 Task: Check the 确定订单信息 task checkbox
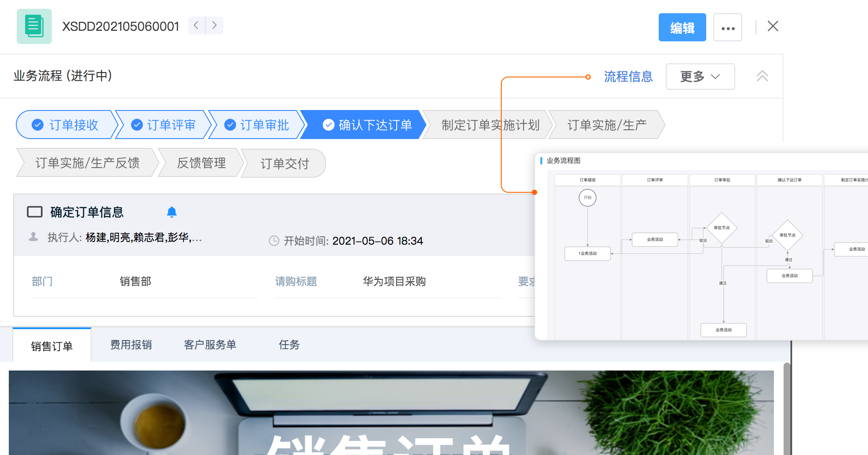coord(35,212)
